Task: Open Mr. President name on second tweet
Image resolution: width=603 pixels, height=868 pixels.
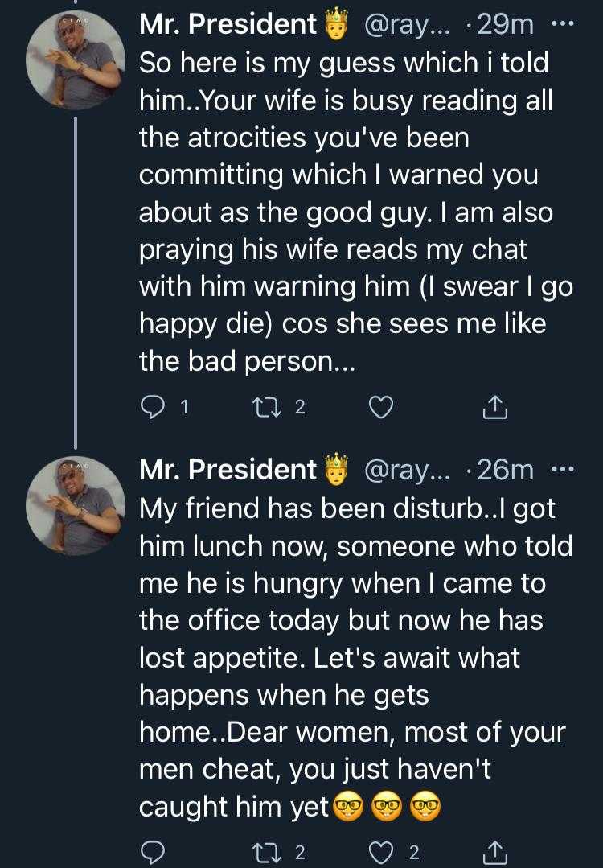Action: click(228, 469)
